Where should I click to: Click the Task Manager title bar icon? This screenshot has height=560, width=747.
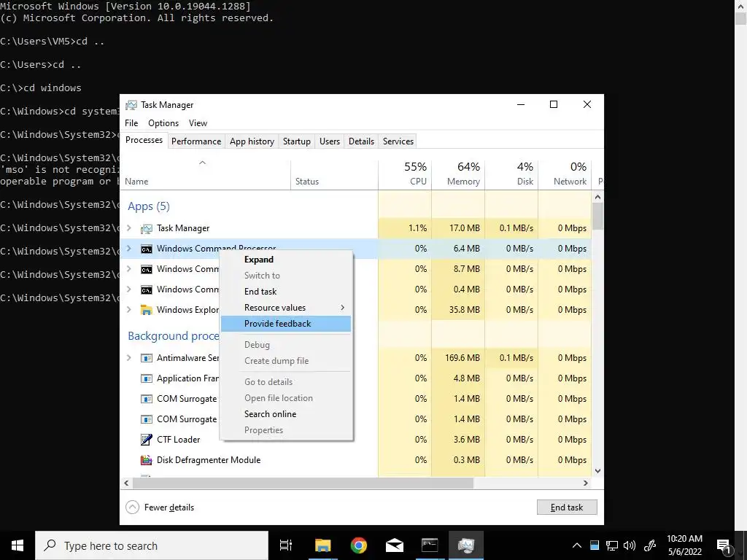(131, 105)
